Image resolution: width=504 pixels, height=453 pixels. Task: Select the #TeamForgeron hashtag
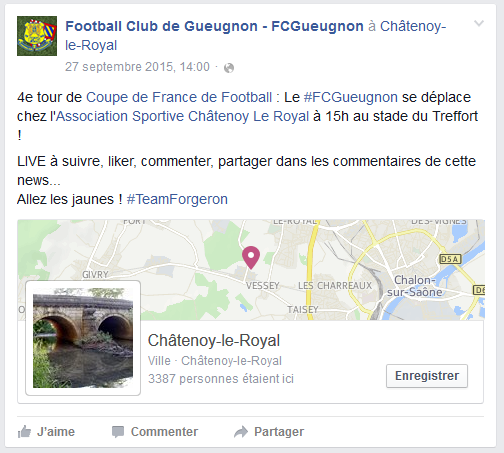tap(177, 199)
